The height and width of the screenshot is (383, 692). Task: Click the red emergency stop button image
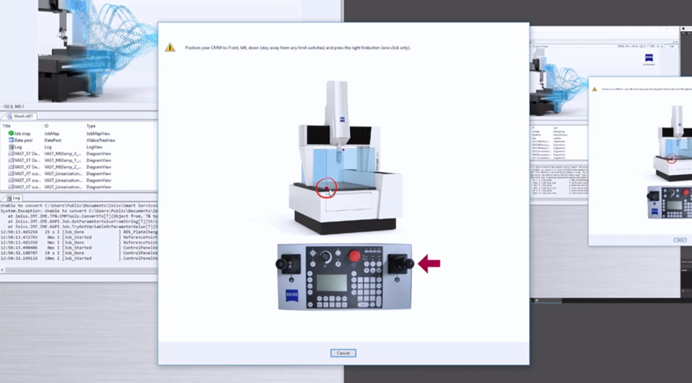click(354, 256)
